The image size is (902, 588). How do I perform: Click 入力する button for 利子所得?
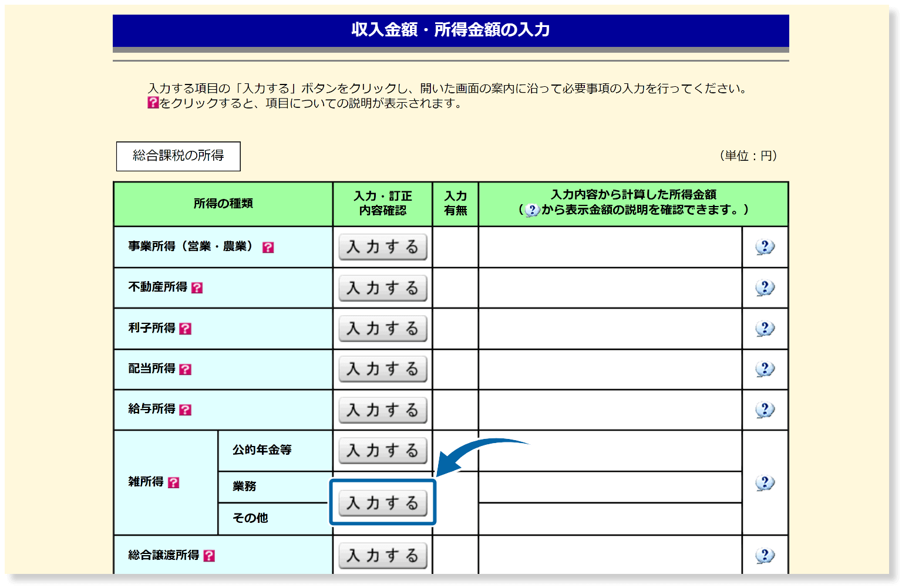click(x=383, y=329)
